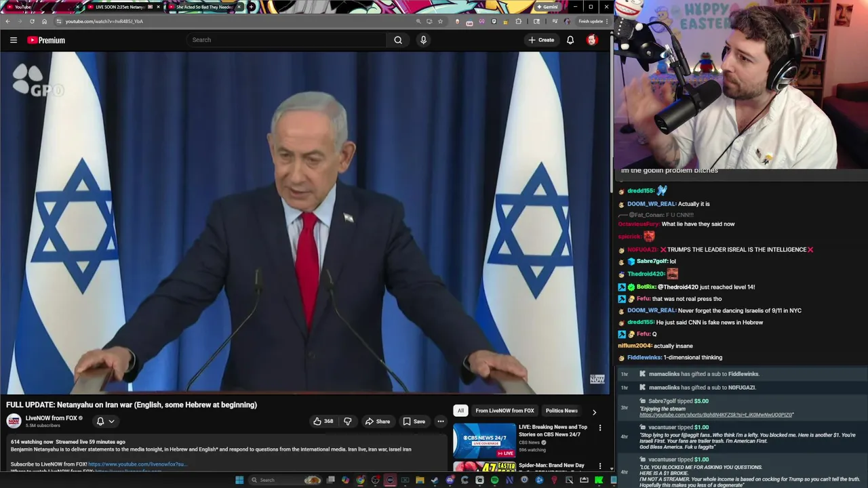868x488 pixels.
Task: Show more chips with right arrow
Action: pyautogui.click(x=595, y=411)
